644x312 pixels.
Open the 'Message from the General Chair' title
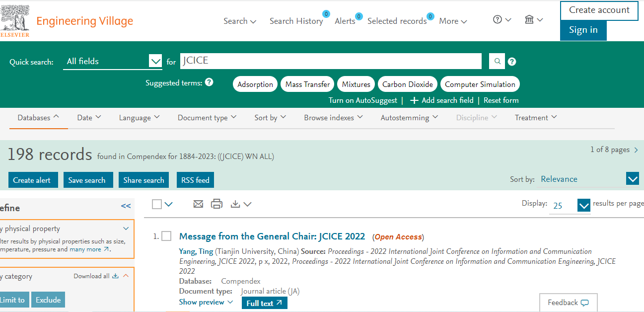pyautogui.click(x=272, y=236)
